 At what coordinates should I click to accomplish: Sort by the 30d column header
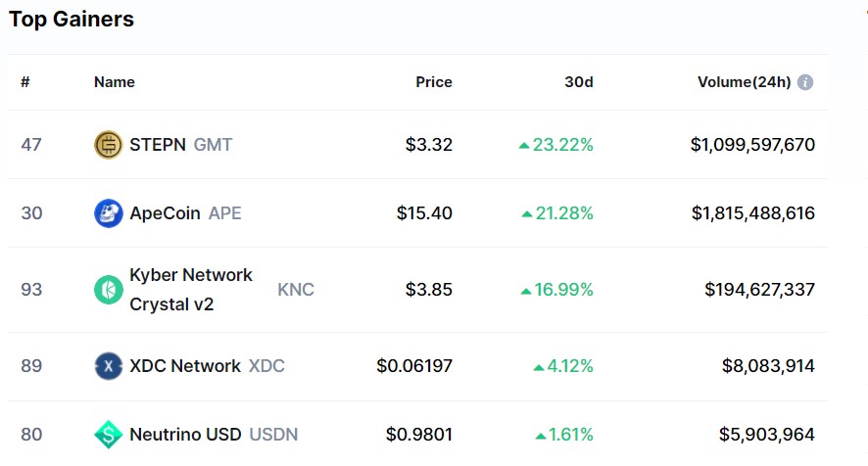(x=579, y=82)
